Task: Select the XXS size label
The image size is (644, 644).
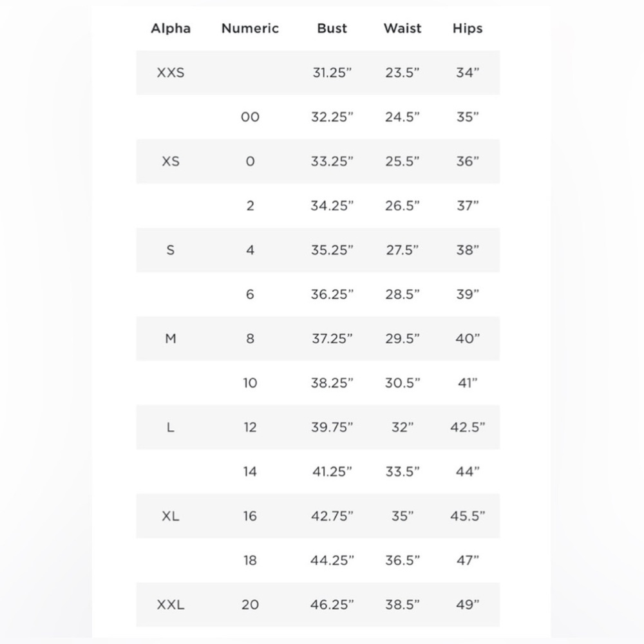Action: [171, 73]
